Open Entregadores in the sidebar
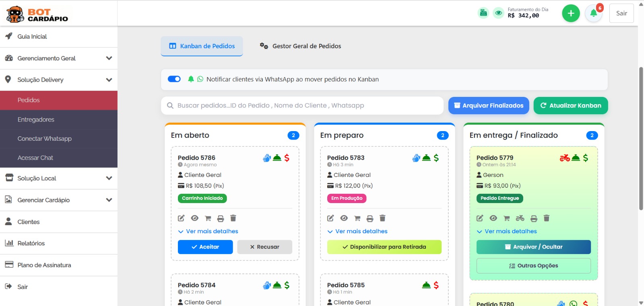Screen dimensions: 644x306 pos(36,119)
